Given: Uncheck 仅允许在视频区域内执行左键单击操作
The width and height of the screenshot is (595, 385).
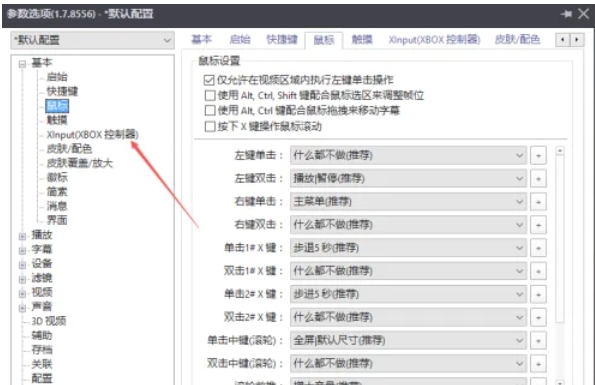Looking at the screenshot, I should [x=209, y=80].
